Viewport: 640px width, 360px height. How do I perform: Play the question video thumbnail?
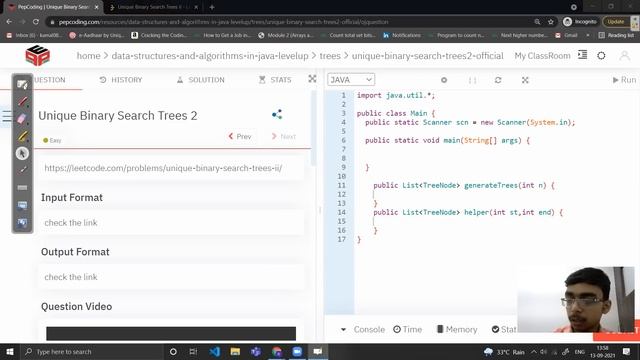click(x=171, y=333)
